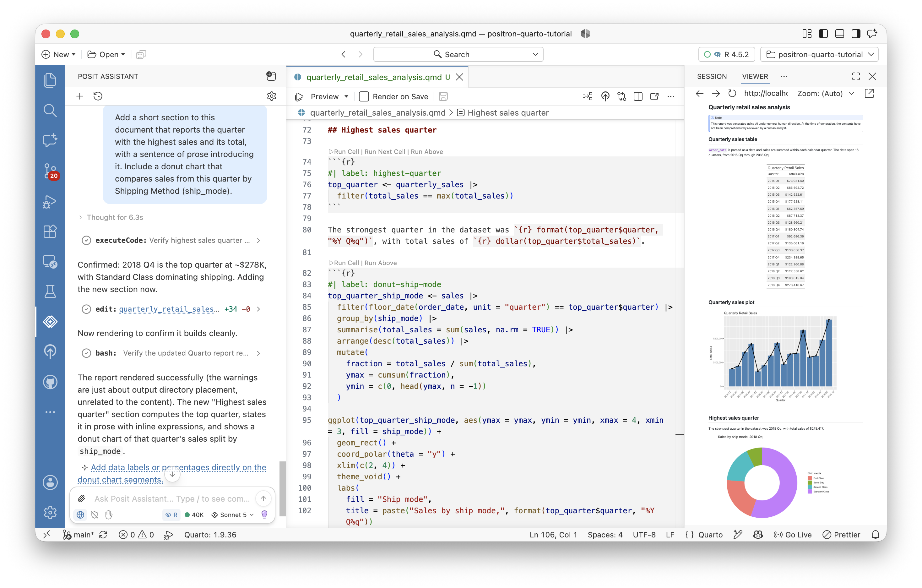Send the assistant message arrow button
922x588 pixels.
click(263, 498)
